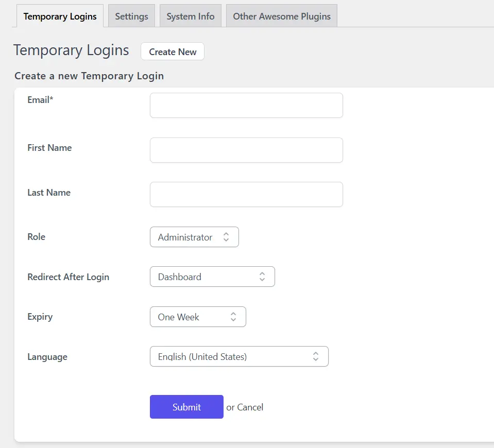The height and width of the screenshot is (448, 494).
Task: Switch to the Settings tab
Action: tap(131, 16)
